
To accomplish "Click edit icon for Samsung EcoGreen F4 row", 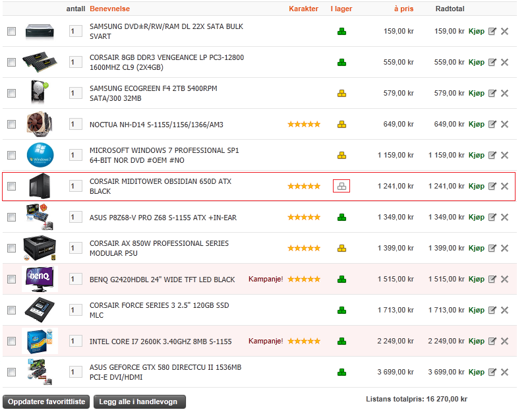I will [x=492, y=94].
